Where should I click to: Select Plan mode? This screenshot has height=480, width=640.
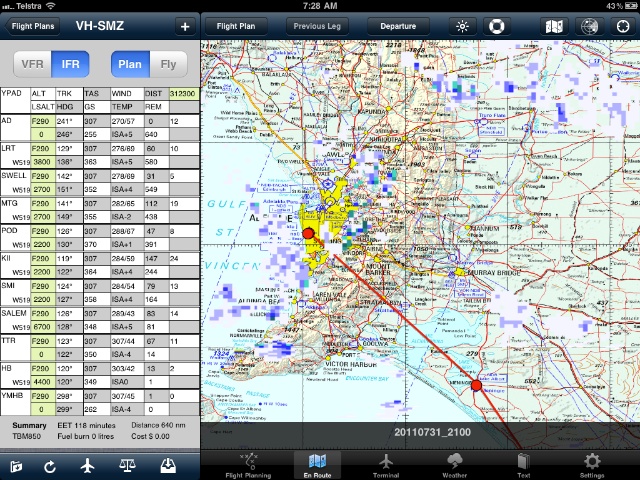[x=130, y=64]
